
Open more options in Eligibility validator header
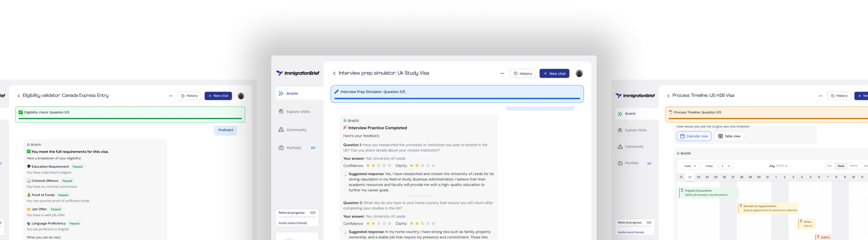(x=171, y=96)
